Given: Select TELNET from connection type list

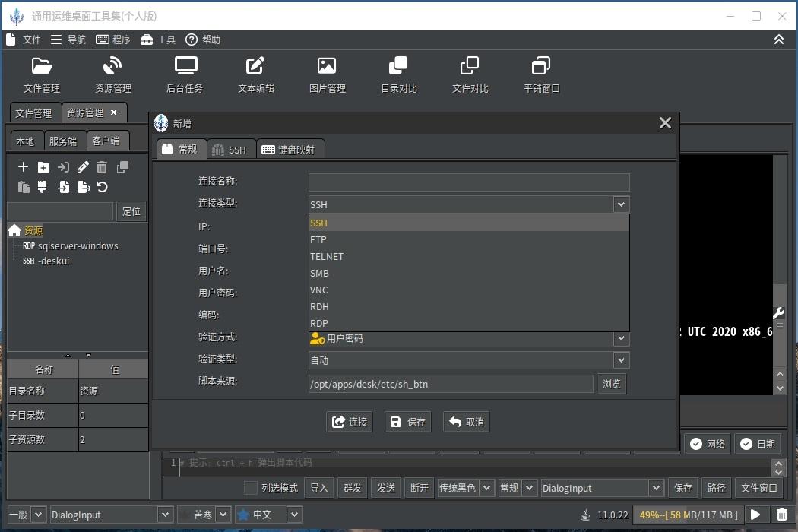Looking at the screenshot, I should pyautogui.click(x=469, y=257).
